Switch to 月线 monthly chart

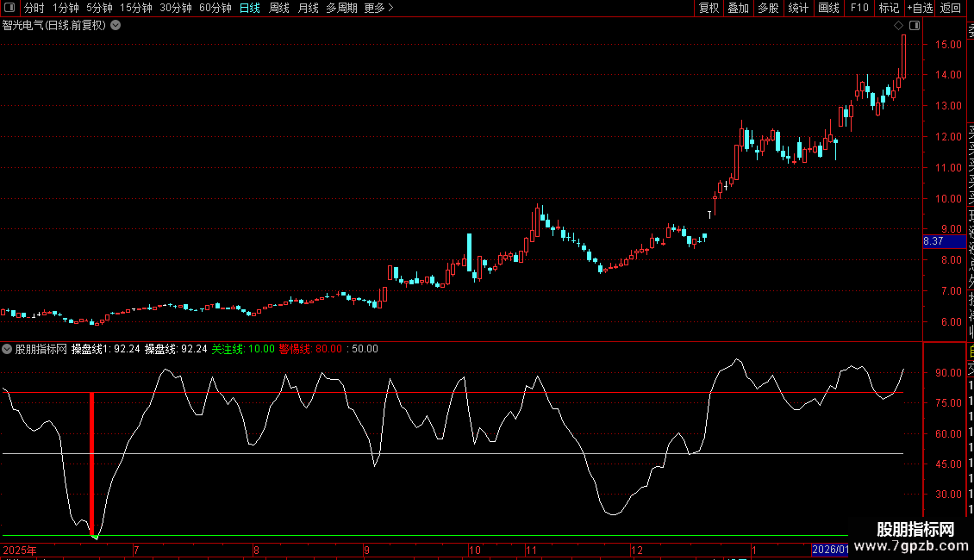click(x=308, y=8)
